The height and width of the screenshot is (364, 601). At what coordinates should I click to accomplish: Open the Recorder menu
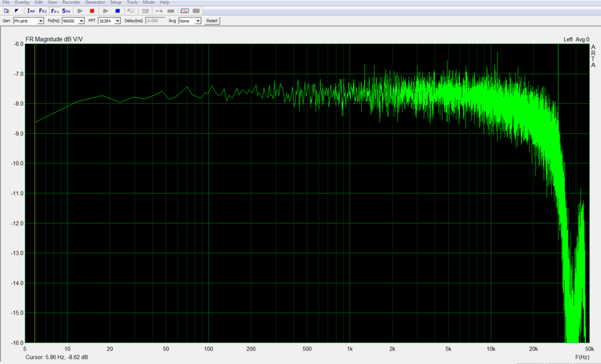coord(71,3)
